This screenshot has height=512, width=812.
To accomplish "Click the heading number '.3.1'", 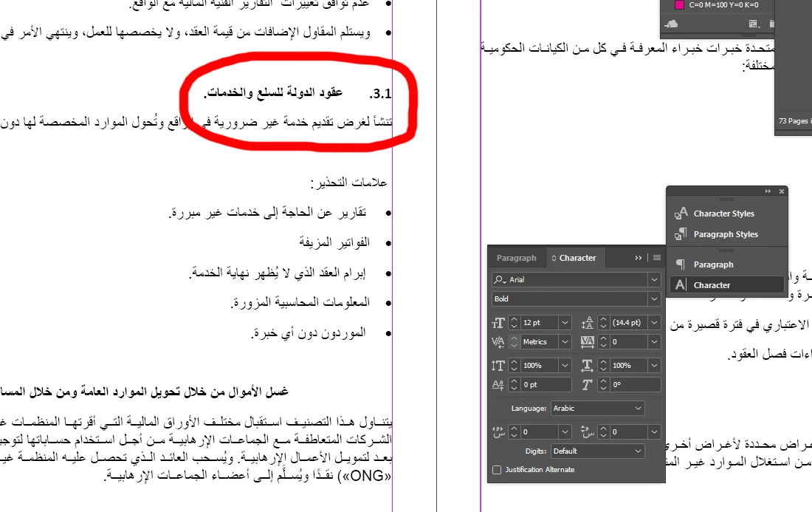I will coord(381,94).
